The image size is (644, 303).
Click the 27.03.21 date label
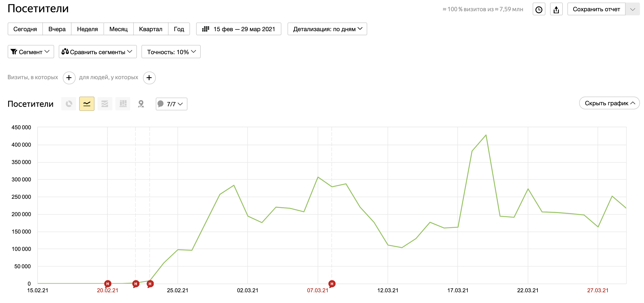(598, 290)
